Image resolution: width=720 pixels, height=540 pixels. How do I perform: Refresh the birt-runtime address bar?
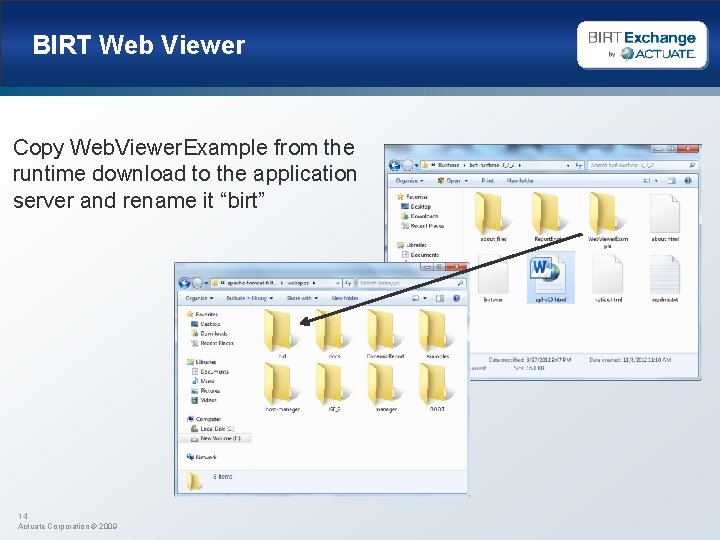(x=579, y=165)
